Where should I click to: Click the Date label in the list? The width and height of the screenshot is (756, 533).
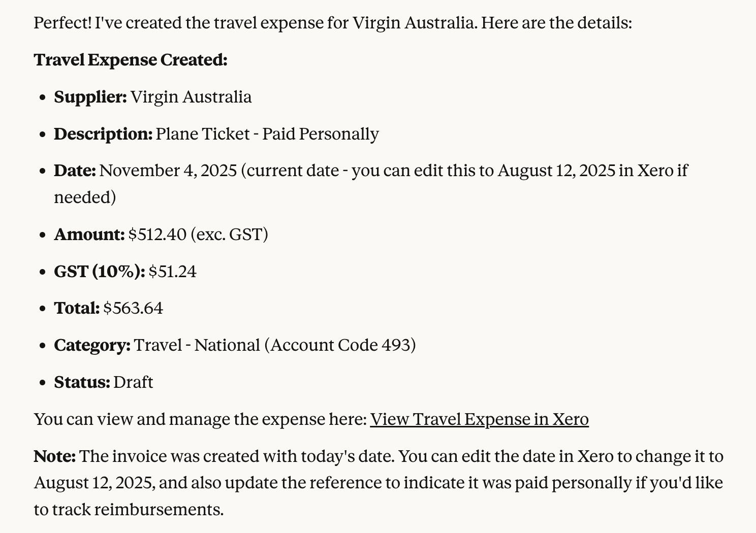coord(75,171)
